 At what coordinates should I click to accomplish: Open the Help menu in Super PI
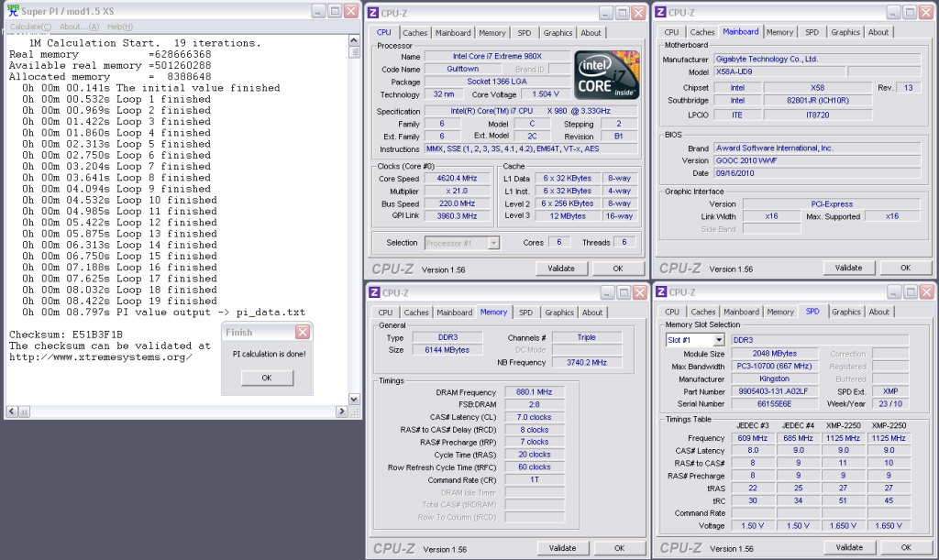[x=121, y=27]
